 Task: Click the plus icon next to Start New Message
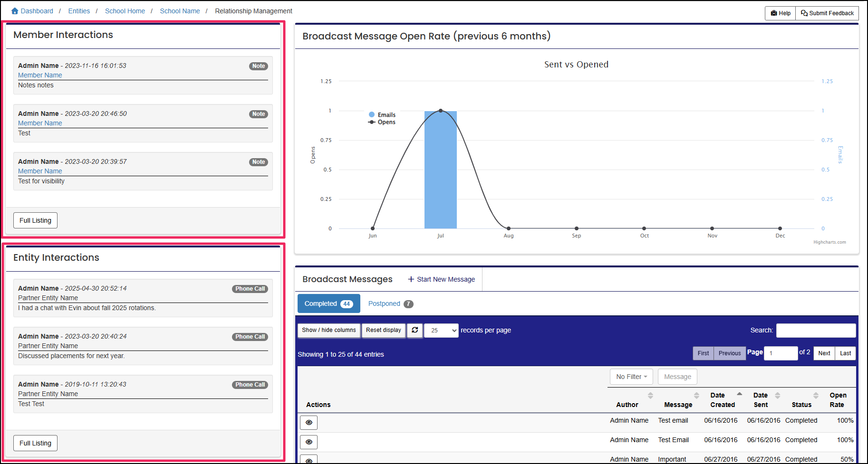point(411,279)
